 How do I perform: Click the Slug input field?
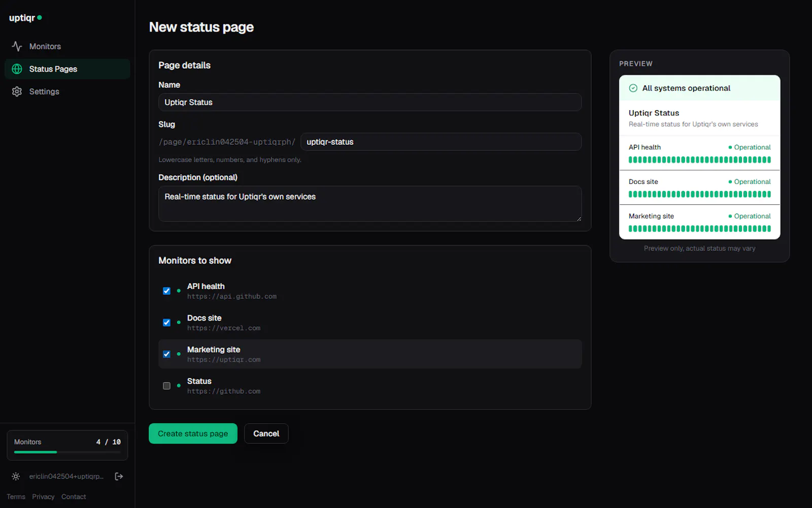(441, 142)
